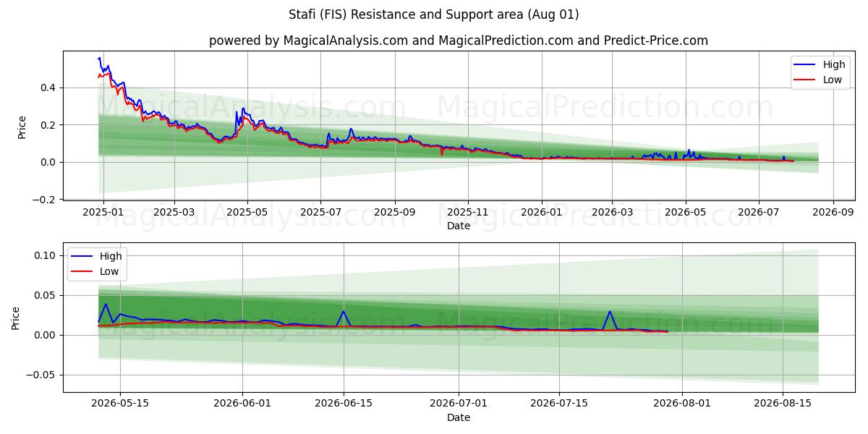
Task: Click the '0.2' price tick on the top chart
Action: pyautogui.click(x=48, y=125)
